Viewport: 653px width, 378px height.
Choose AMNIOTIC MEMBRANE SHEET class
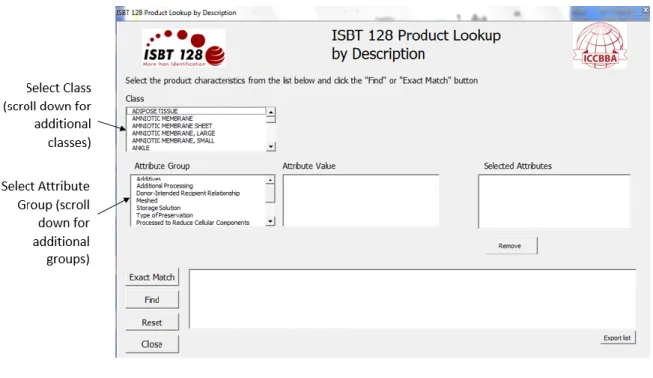click(x=196, y=126)
